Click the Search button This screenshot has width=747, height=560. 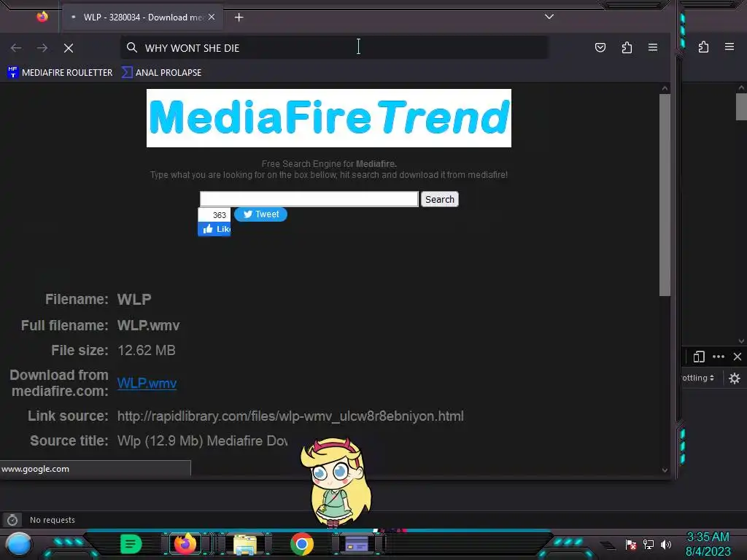440,199
